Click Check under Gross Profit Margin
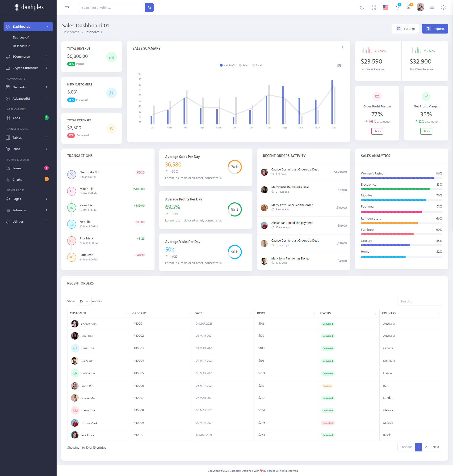 (x=377, y=131)
